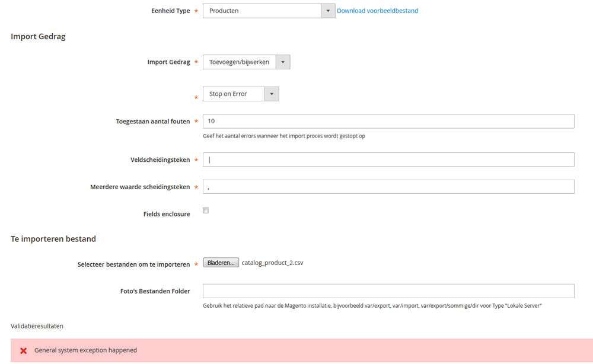593x364 pixels.
Task: Click the Eenheid Type dropdown arrow
Action: (328, 11)
